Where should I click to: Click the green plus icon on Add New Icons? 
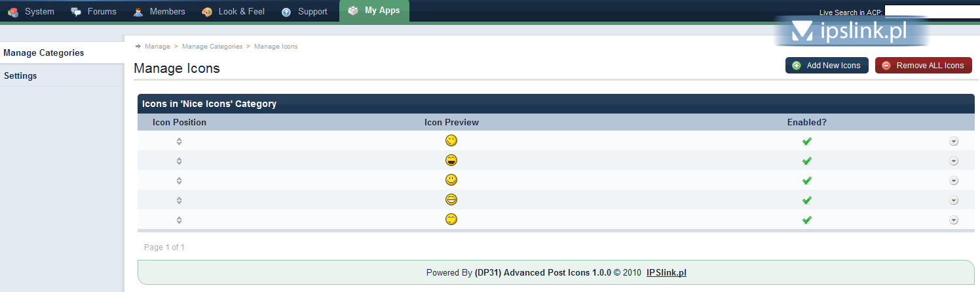click(x=797, y=66)
